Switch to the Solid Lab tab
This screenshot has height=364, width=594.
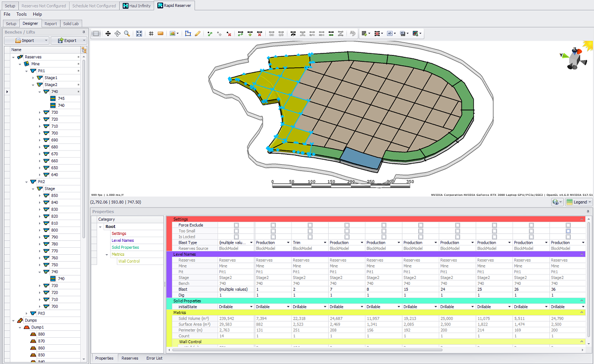point(71,23)
